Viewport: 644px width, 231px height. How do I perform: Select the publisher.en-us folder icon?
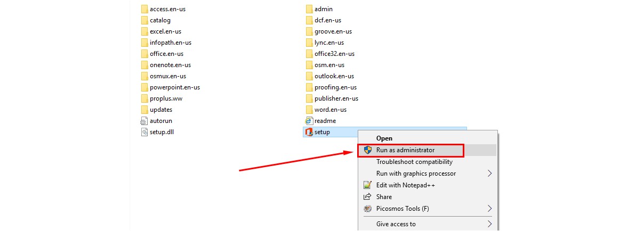[309, 98]
